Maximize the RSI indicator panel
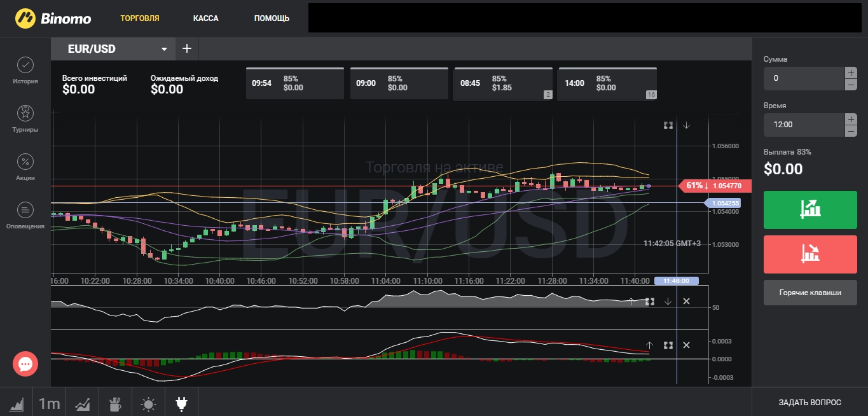 coord(650,301)
